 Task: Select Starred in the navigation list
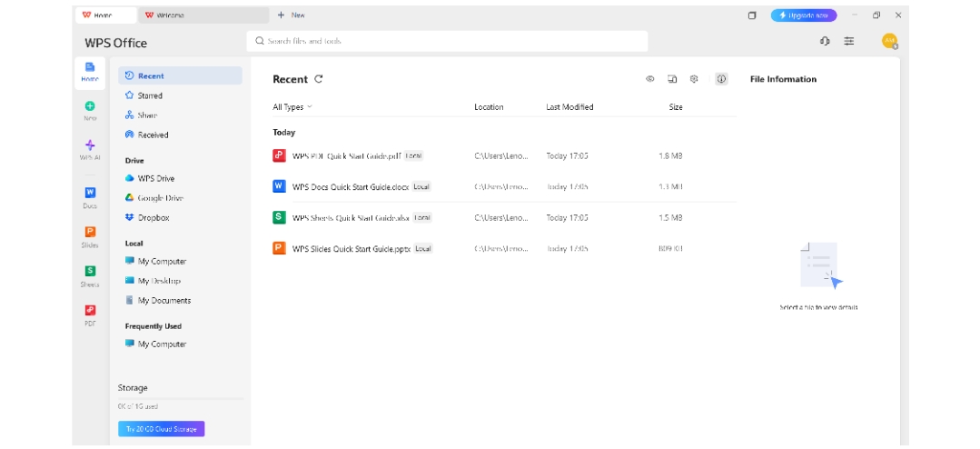pyautogui.click(x=150, y=95)
